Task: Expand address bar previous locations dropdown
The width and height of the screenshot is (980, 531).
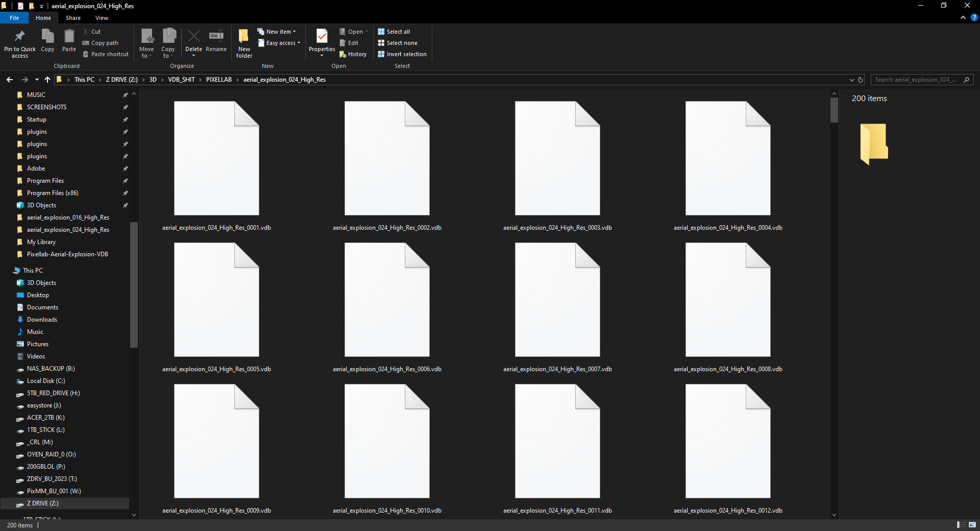Action: pyautogui.click(x=851, y=80)
